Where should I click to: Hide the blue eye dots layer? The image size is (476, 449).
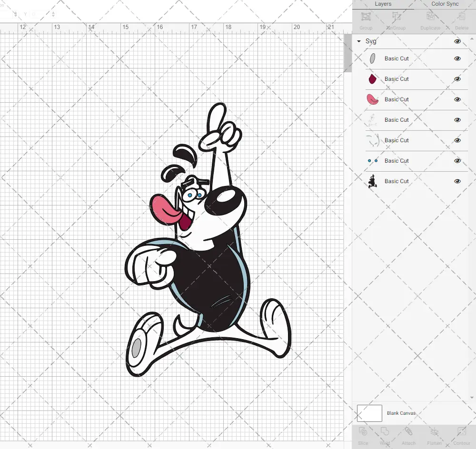[x=457, y=161]
